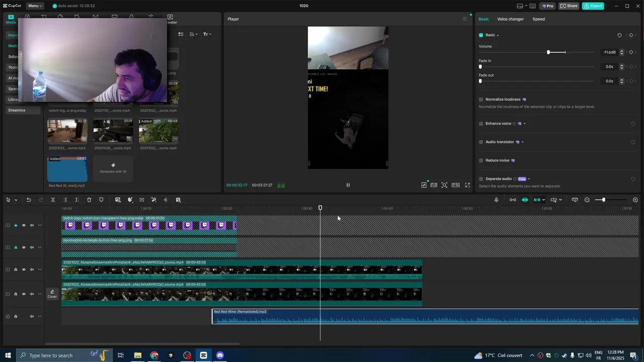Viewport: 644px width, 362px height.
Task: Open the layout switcher icon in title bar
Action: click(520, 6)
